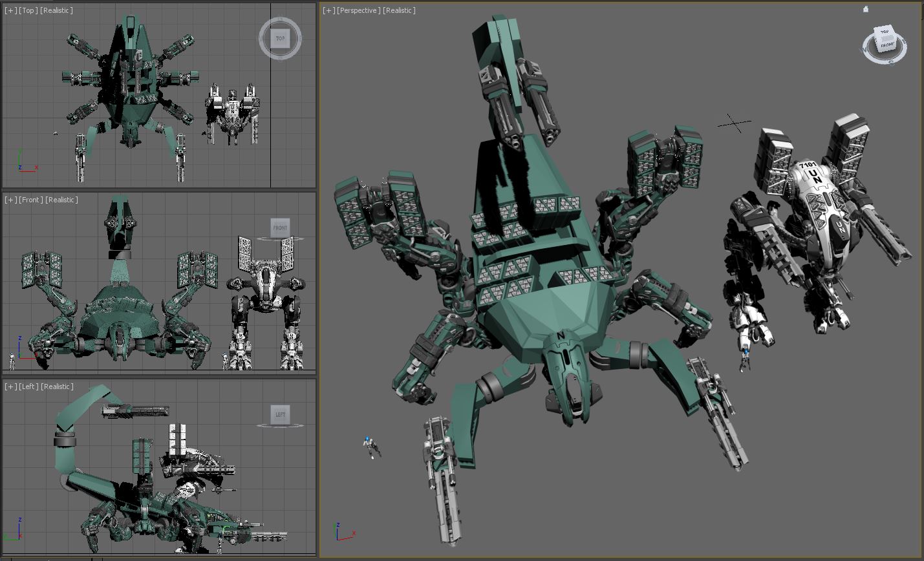The image size is (924, 561).
Task: Click the S compass letter on Perspective ViewCube
Action: [x=890, y=62]
